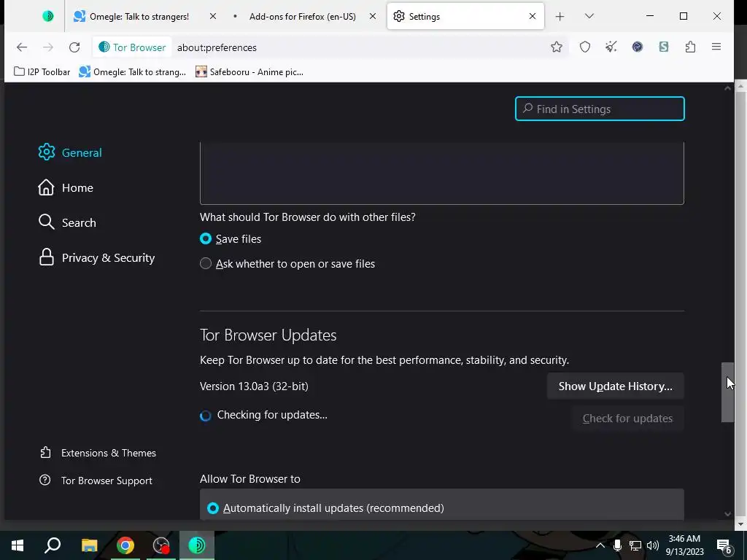
Task: Go back with the back arrow
Action: click(x=22, y=47)
